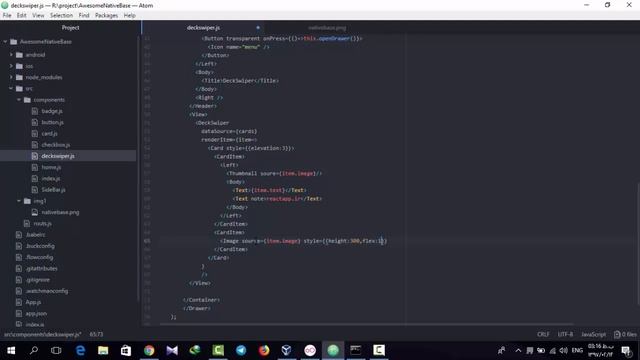Switch to the deckswiper.js tab

203,28
